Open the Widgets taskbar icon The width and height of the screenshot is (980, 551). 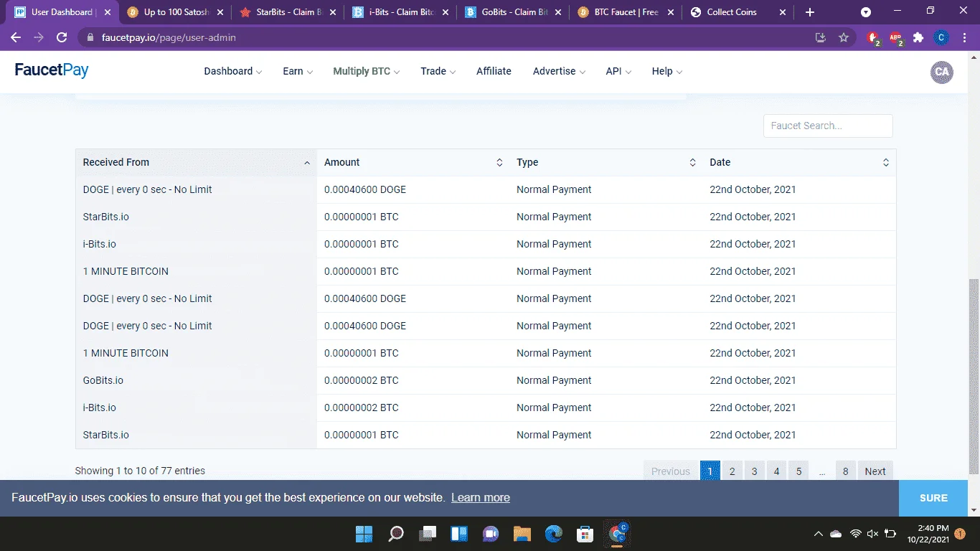tap(459, 534)
